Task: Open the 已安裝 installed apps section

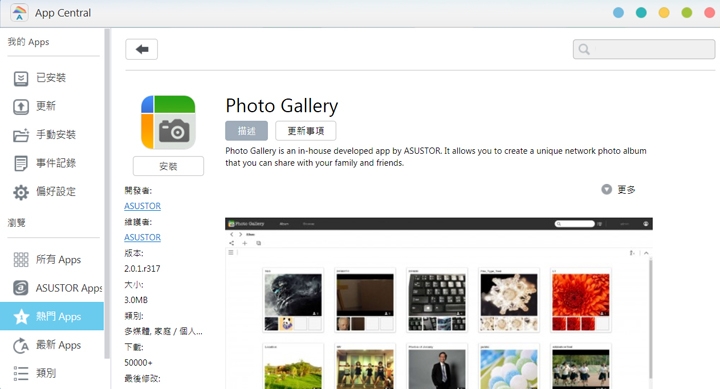Action: 52,78
